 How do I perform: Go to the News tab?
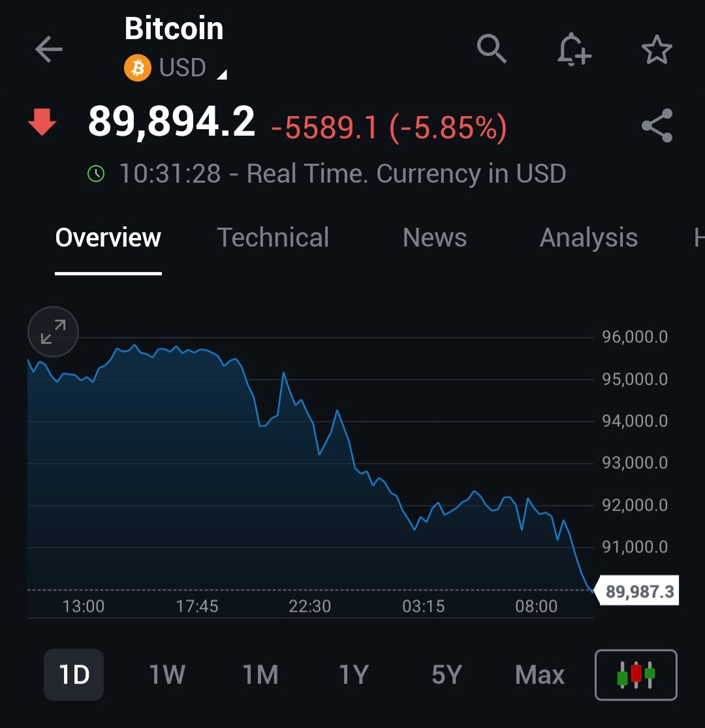[435, 238]
